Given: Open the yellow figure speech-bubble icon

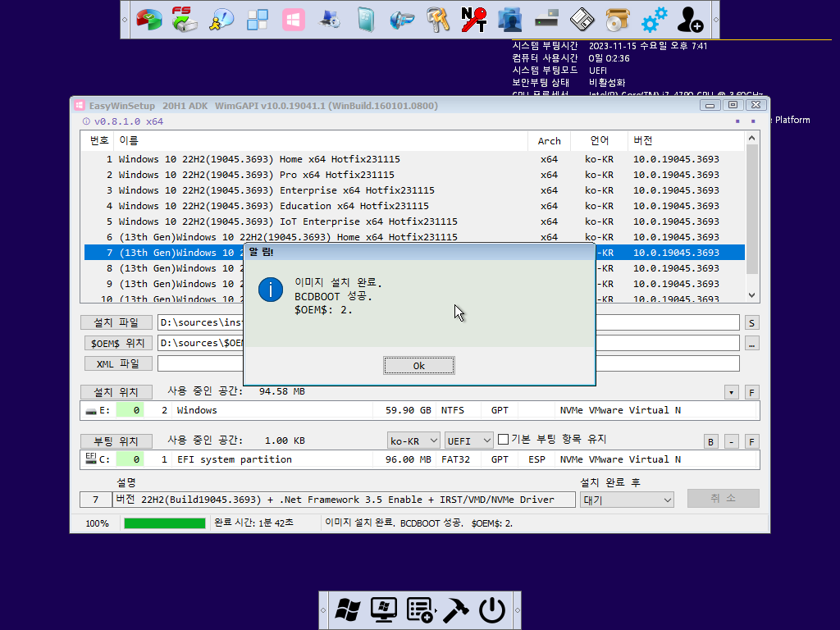Looking at the screenshot, I should 221,20.
